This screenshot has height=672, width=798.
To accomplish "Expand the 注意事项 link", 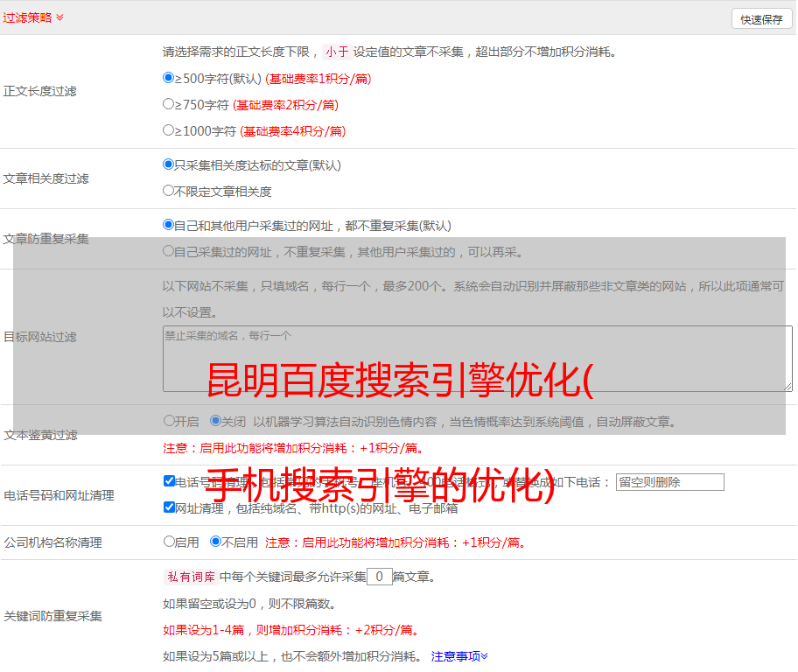I will pos(459,657).
